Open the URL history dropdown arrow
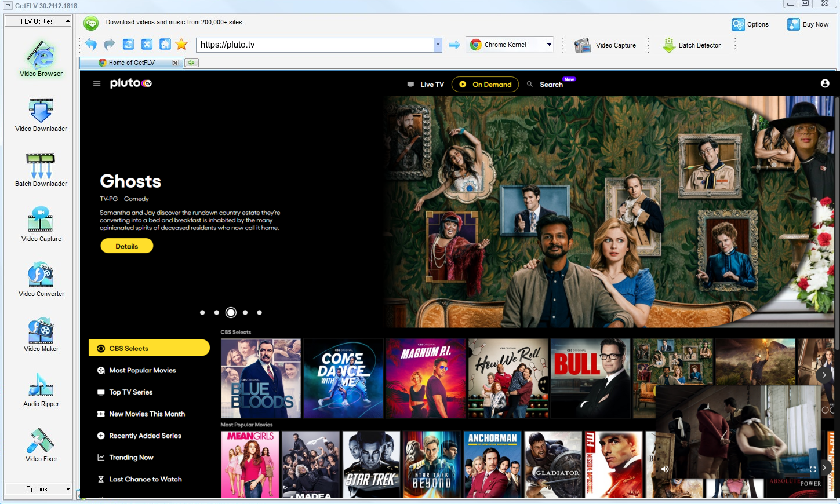 (438, 45)
